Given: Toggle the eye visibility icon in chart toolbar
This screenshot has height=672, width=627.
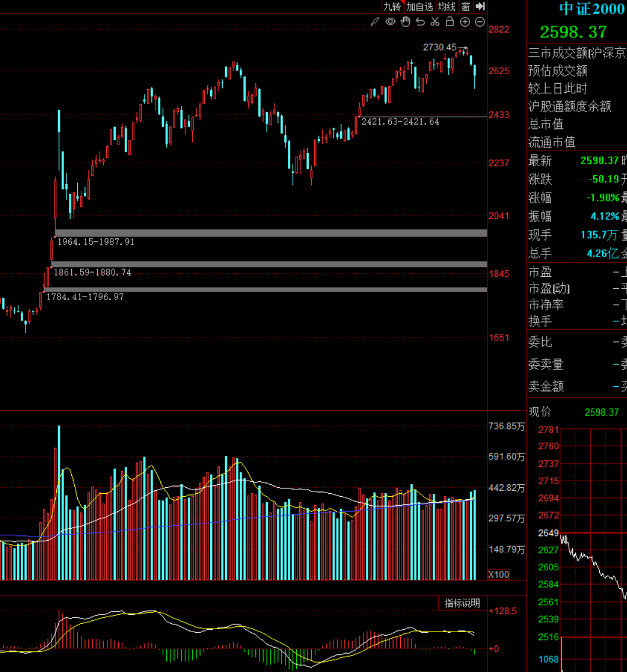Looking at the screenshot, I should click(390, 22).
